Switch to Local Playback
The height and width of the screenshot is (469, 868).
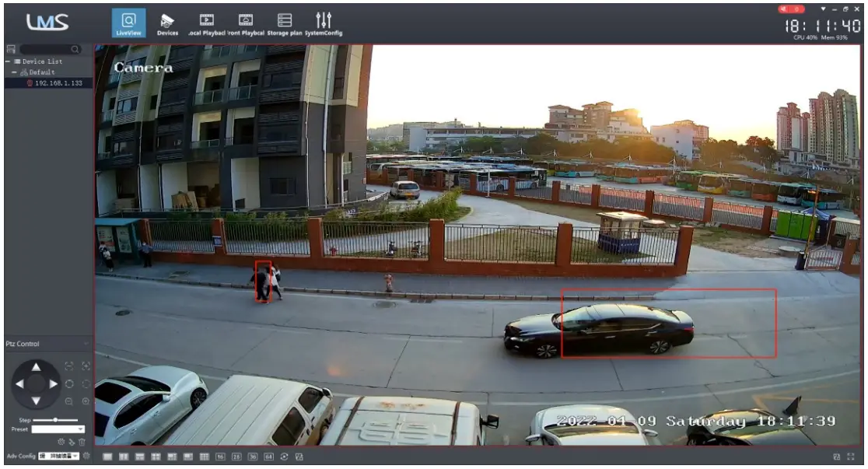click(206, 24)
